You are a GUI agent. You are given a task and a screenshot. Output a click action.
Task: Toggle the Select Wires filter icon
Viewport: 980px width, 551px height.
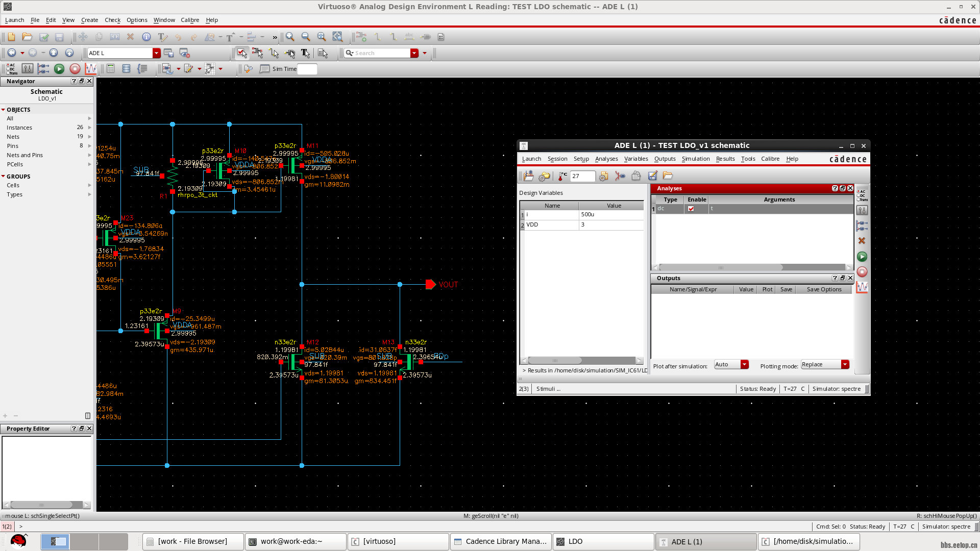click(x=274, y=53)
